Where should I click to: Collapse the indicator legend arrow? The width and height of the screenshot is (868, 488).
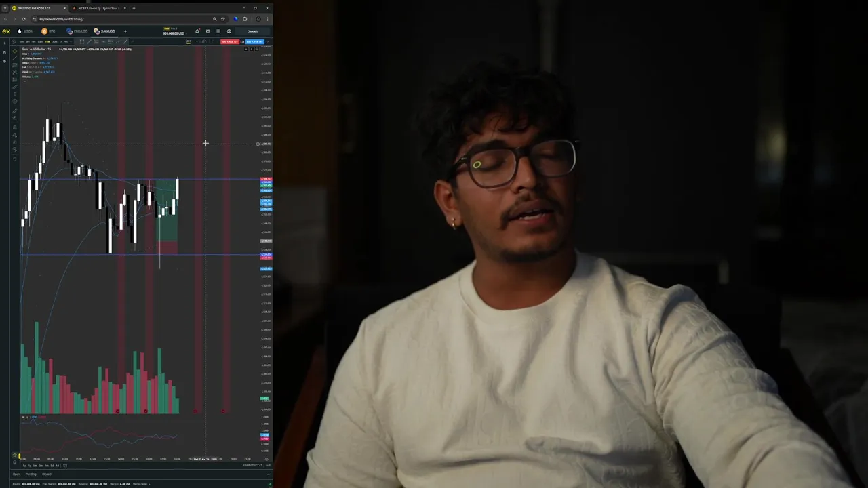tap(24, 81)
